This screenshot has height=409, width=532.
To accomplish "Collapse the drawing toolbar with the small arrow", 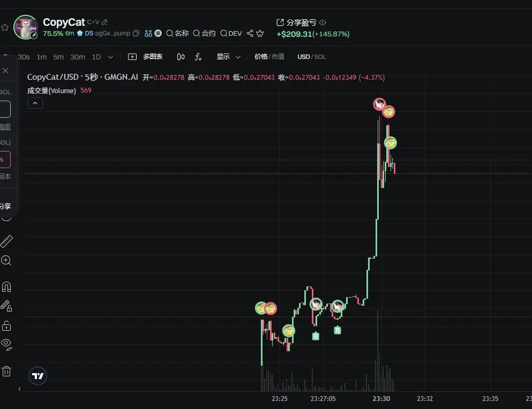I will (x=20, y=389).
